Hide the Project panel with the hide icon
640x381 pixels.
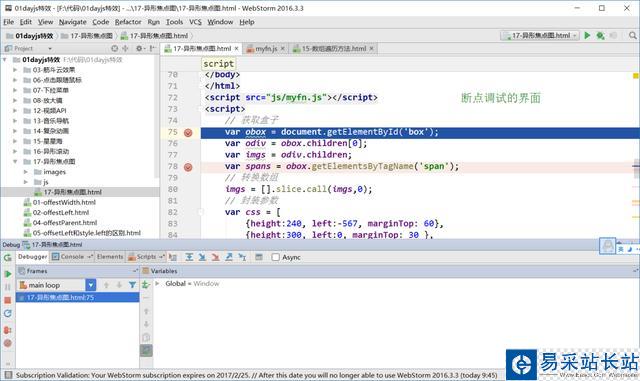pos(152,48)
